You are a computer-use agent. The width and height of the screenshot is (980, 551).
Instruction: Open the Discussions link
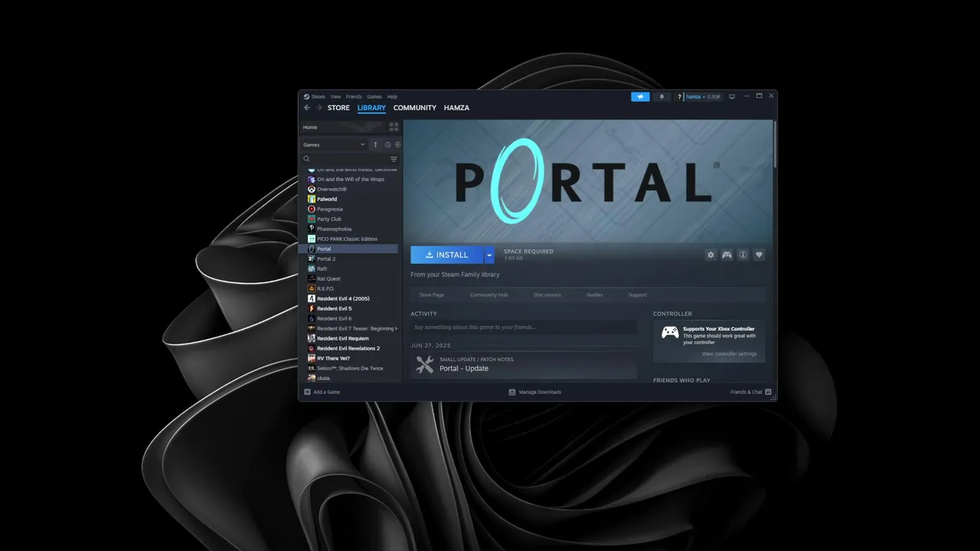(547, 295)
